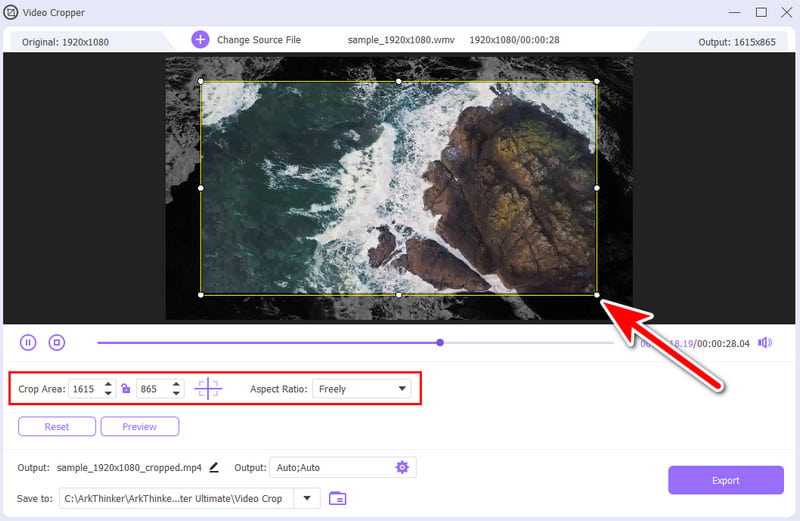
Task: Select the bottom-right crop handle
Action: [596, 295]
